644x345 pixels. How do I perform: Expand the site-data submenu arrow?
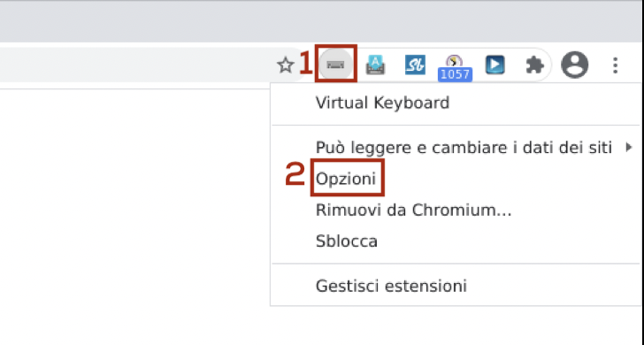point(628,147)
